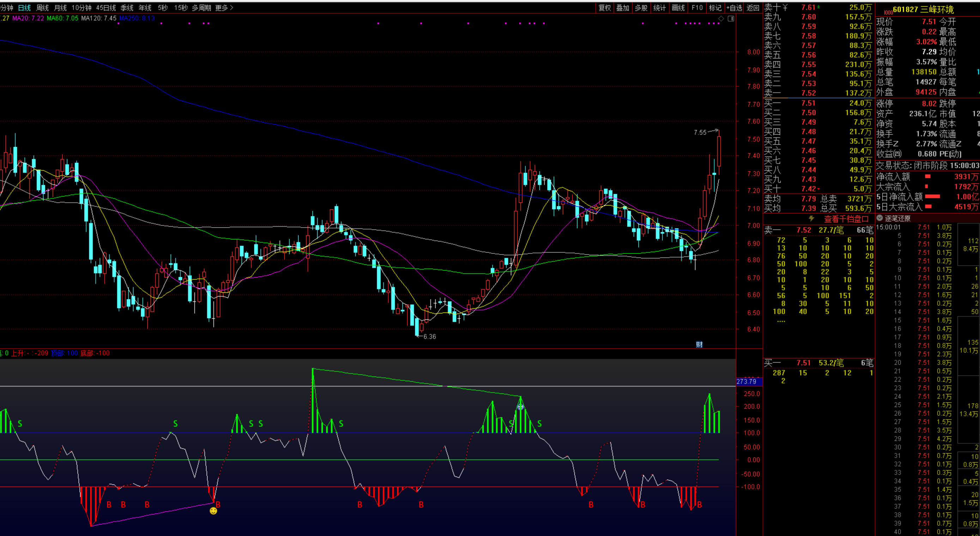This screenshot has height=536, width=980.
Task: Add stock via +自选 button
Action: [x=734, y=8]
